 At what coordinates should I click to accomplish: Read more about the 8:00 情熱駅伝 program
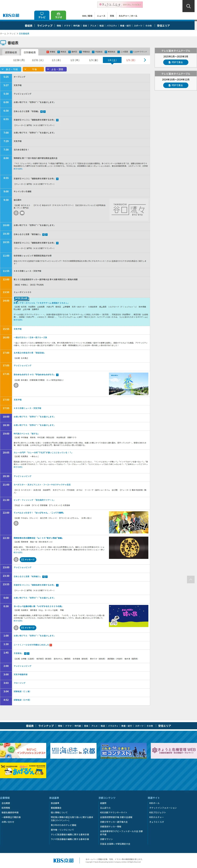(18, 169)
